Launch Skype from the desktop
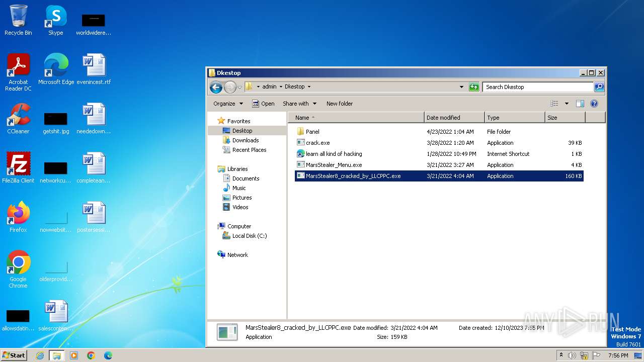The width and height of the screenshot is (644, 362). (x=56, y=20)
